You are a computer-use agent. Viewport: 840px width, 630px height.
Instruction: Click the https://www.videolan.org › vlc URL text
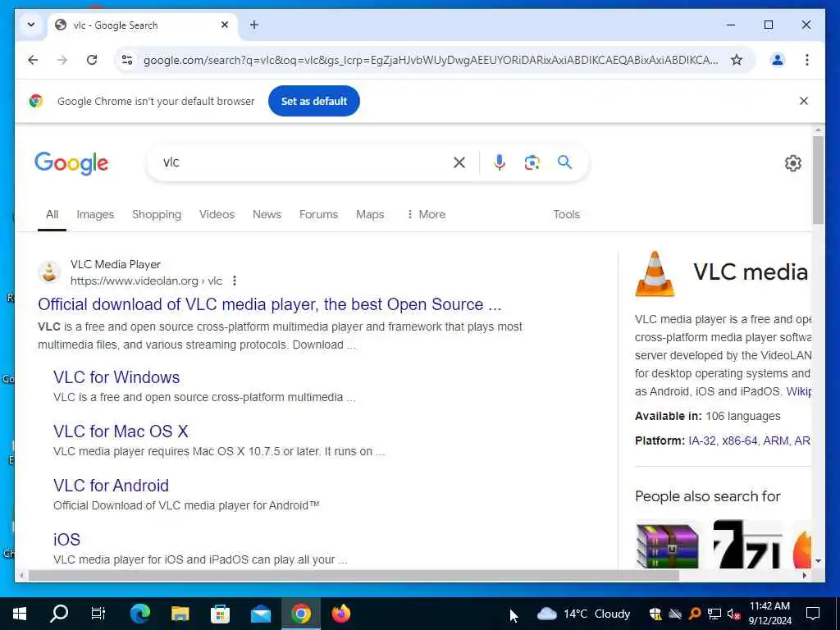pos(146,281)
